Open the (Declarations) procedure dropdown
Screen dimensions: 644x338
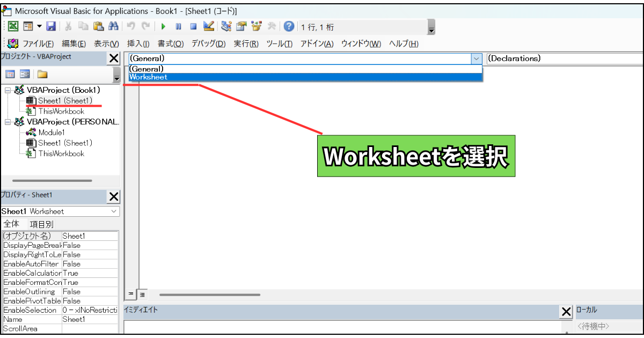[x=565, y=58]
